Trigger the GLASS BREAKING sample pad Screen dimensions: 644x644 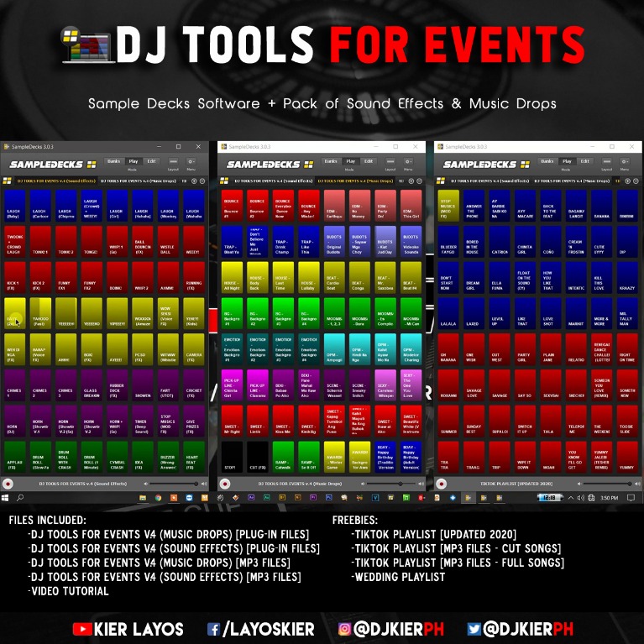[92, 385]
